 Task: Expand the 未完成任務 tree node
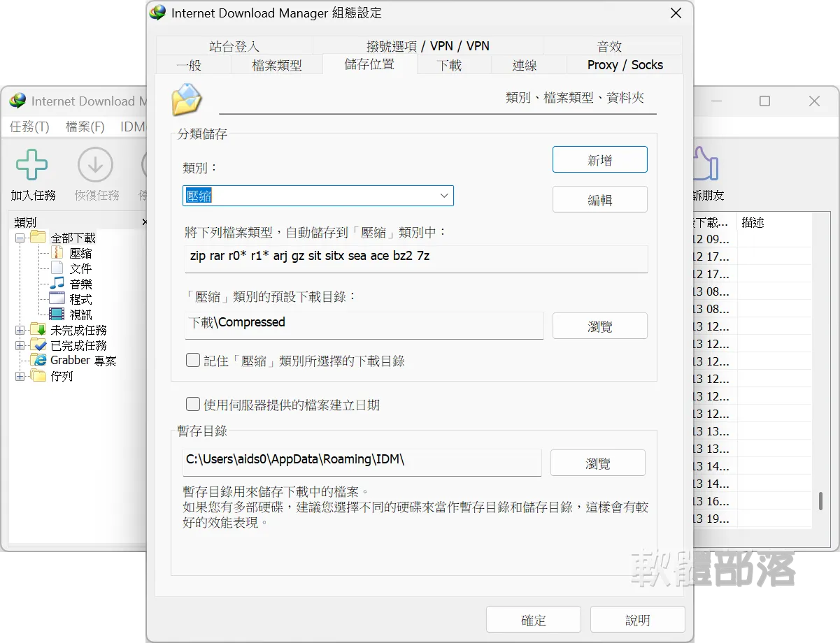click(20, 330)
